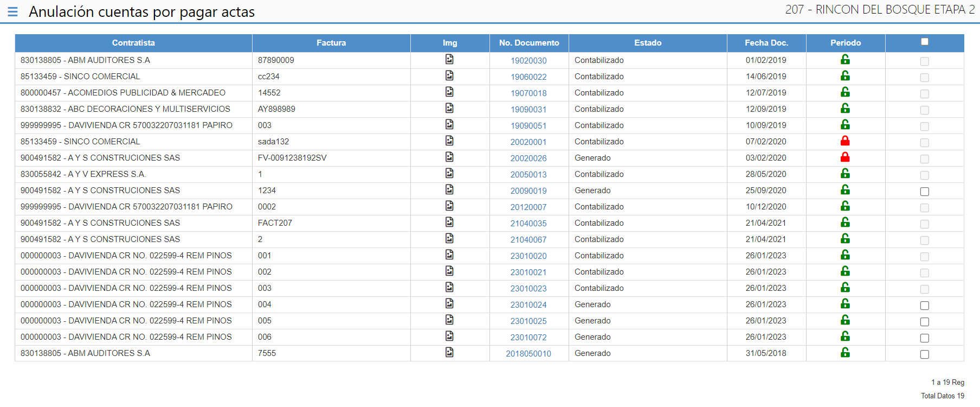
Task: Click invoice 87890009 cell
Action: tap(331, 60)
